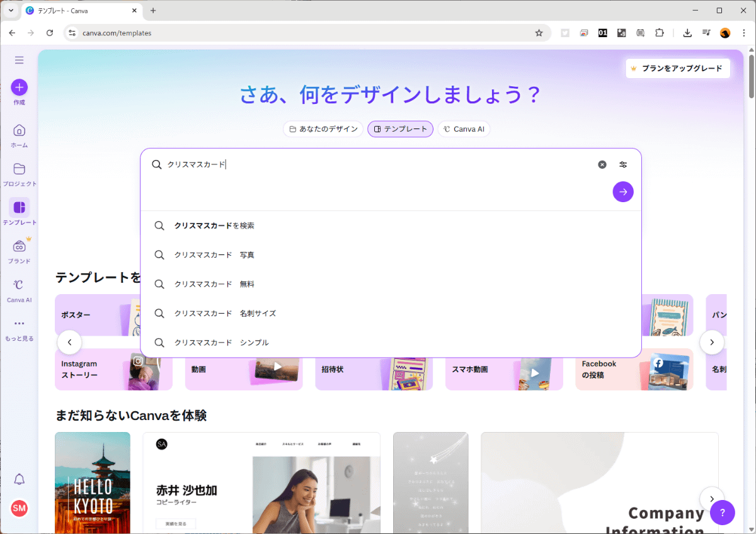Open Chrome downloads icon
The width and height of the screenshot is (756, 534).
tap(687, 33)
